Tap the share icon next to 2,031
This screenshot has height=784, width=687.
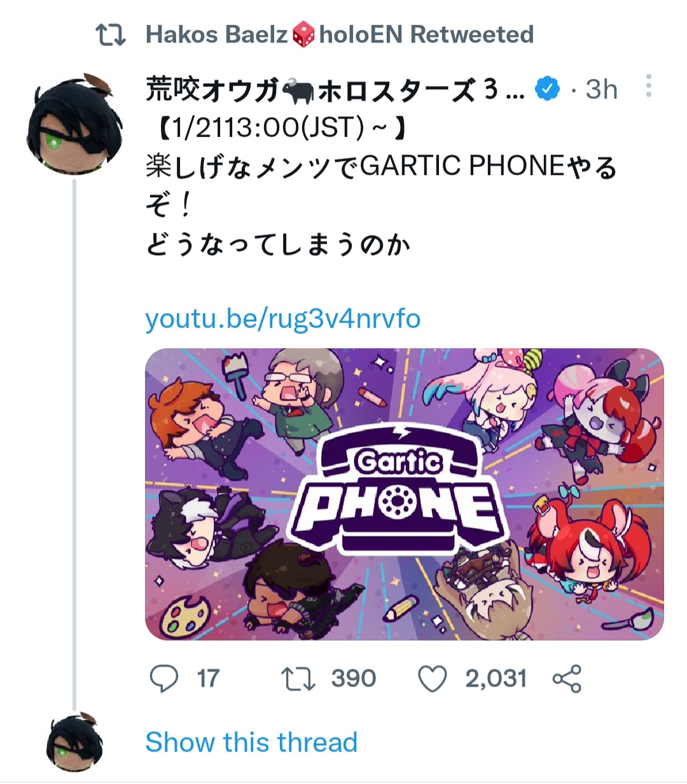pyautogui.click(x=567, y=678)
